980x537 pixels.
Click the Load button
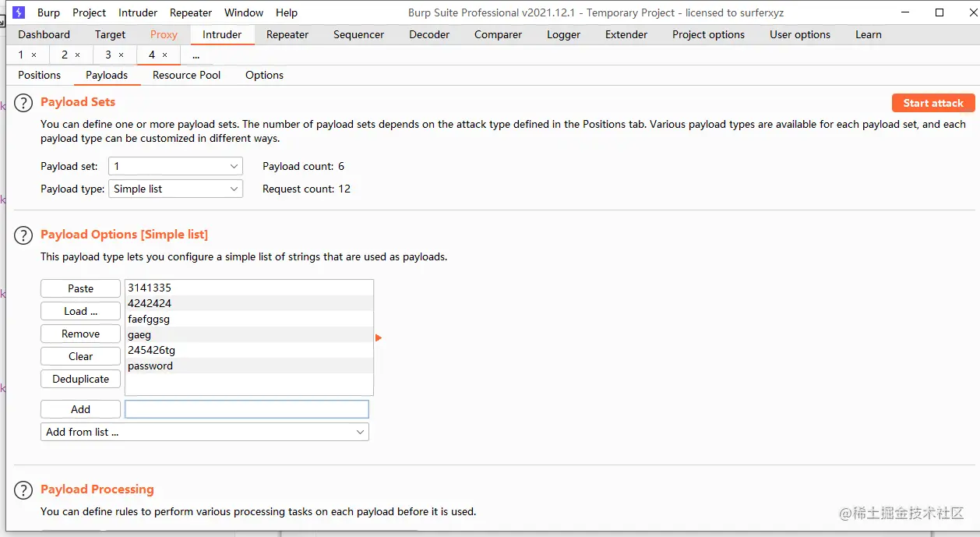tap(80, 311)
